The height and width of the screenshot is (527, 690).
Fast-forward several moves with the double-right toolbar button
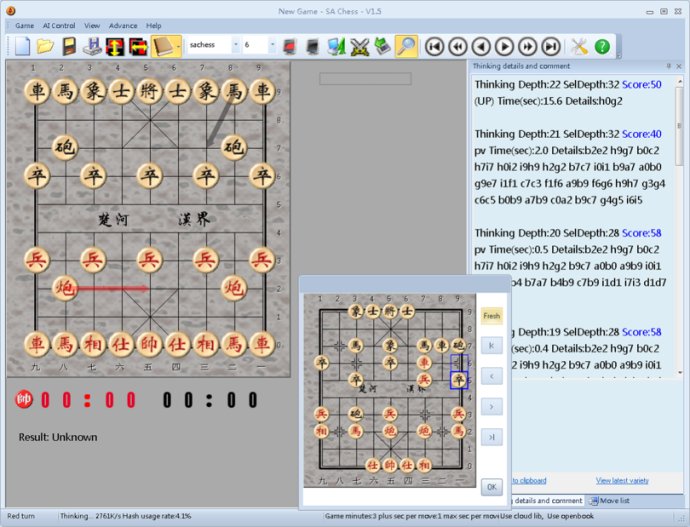tap(528, 46)
